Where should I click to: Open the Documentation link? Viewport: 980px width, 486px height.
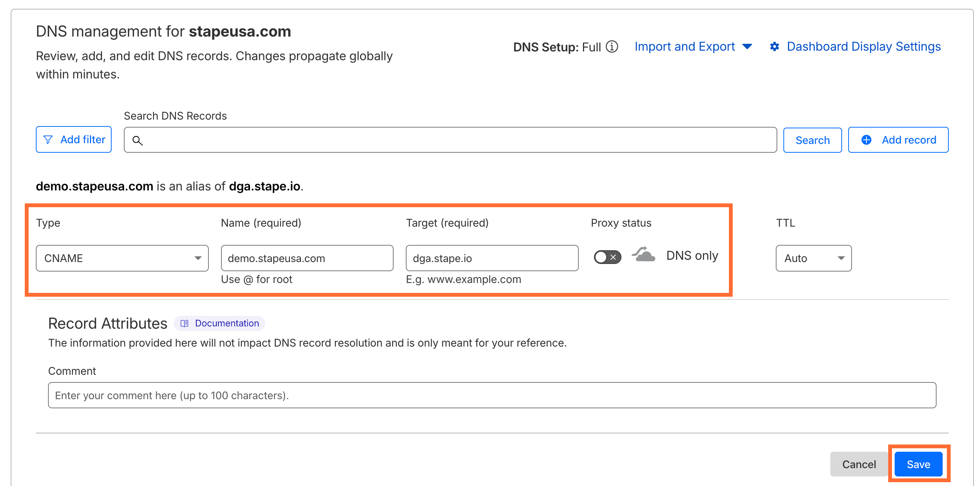(227, 323)
